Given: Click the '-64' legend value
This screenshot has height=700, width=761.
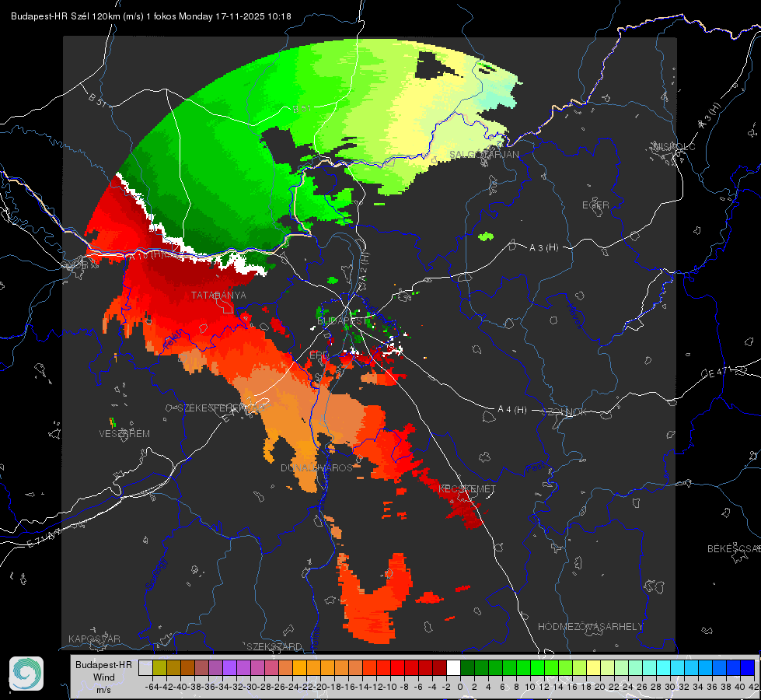Looking at the screenshot, I should click(152, 687).
